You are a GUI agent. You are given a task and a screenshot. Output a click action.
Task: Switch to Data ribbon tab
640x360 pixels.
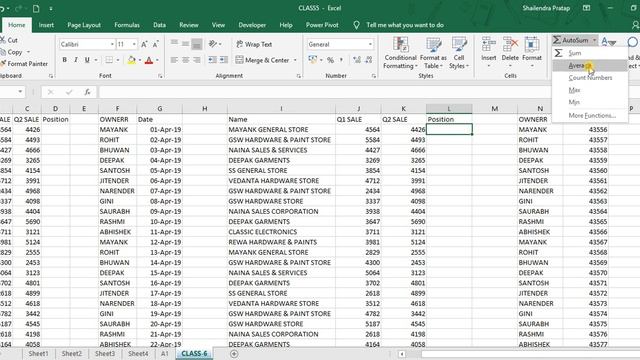click(x=159, y=25)
